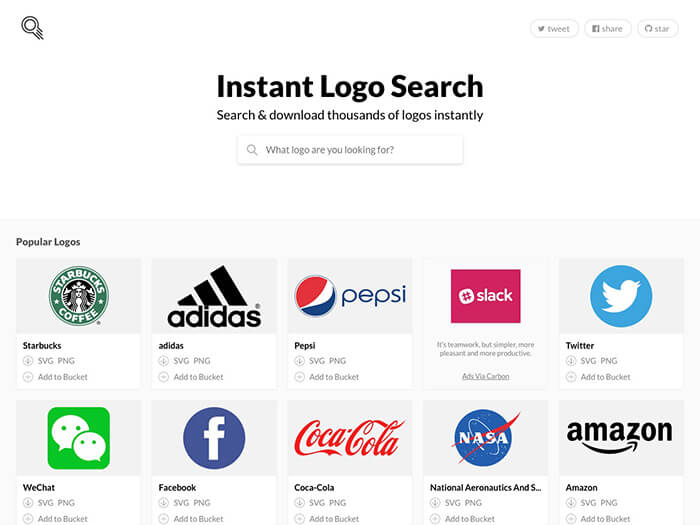Click plus icon beside adidas Add to Bucket
Image resolution: width=700 pixels, height=525 pixels.
(x=164, y=377)
